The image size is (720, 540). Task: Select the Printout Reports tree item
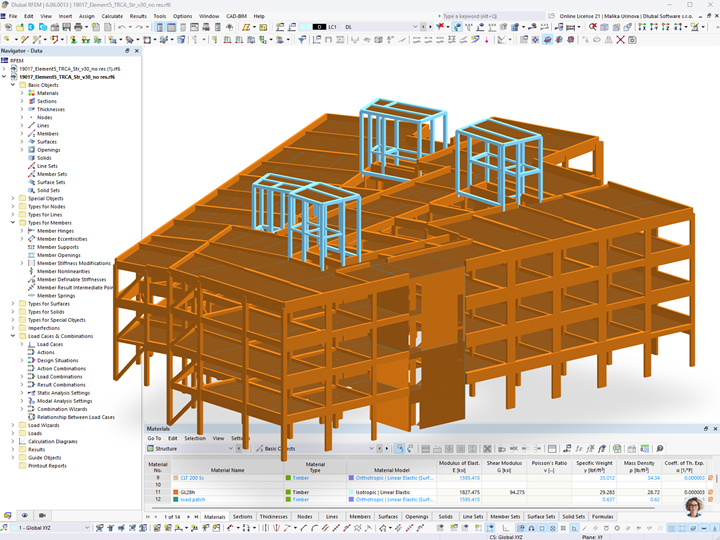(47, 466)
